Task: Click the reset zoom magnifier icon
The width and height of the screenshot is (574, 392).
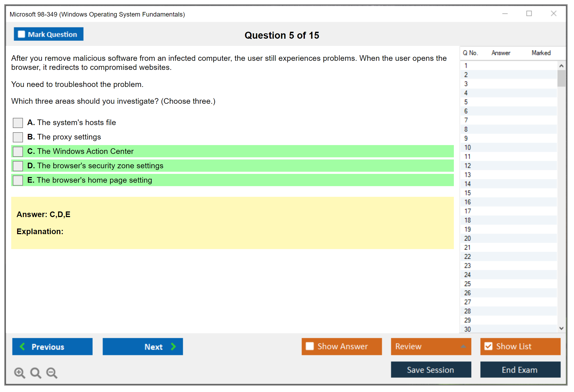Action: (x=36, y=373)
